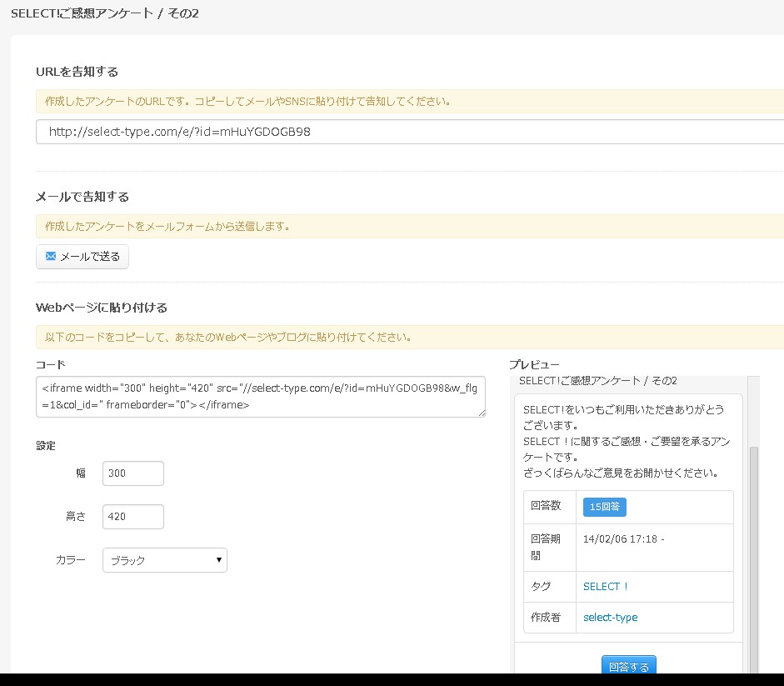Open the SELECT！ tag link in the preview
784x686 pixels.
point(606,586)
